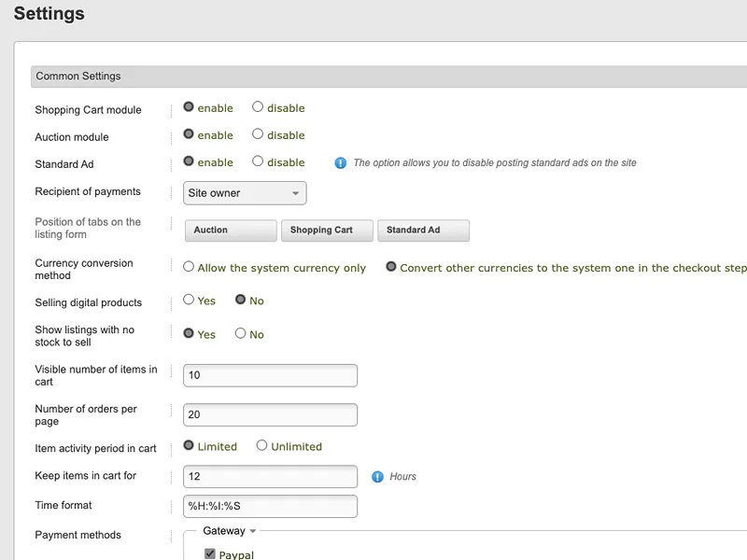Click the Standard Ad info icon

(x=340, y=163)
